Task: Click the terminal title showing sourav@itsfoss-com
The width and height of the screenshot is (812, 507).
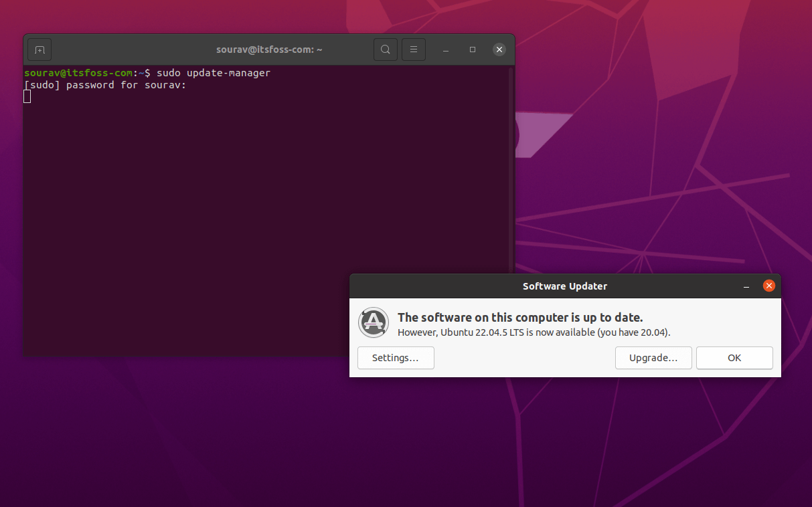Action: pyautogui.click(x=269, y=49)
